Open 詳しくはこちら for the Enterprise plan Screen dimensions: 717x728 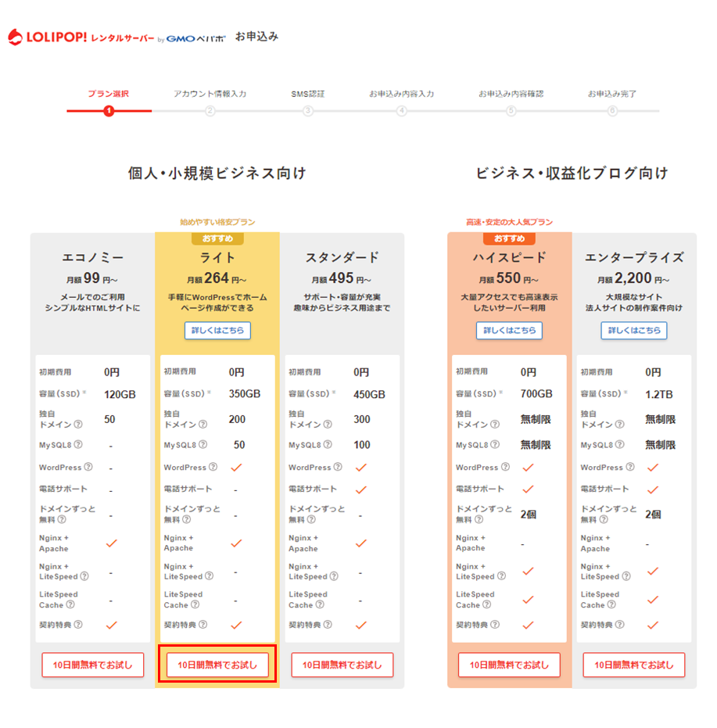pyautogui.click(x=633, y=331)
